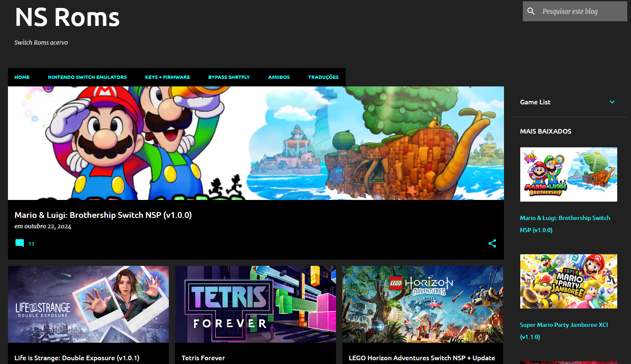Image resolution: width=631 pixels, height=364 pixels.
Task: Open Nintendo Switch Emulators menu
Action: [87, 77]
